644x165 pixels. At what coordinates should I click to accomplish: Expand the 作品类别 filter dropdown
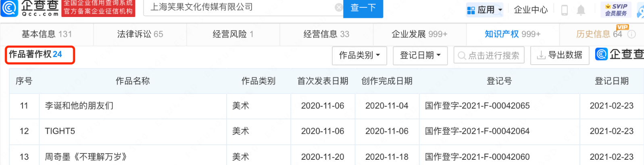click(x=359, y=55)
